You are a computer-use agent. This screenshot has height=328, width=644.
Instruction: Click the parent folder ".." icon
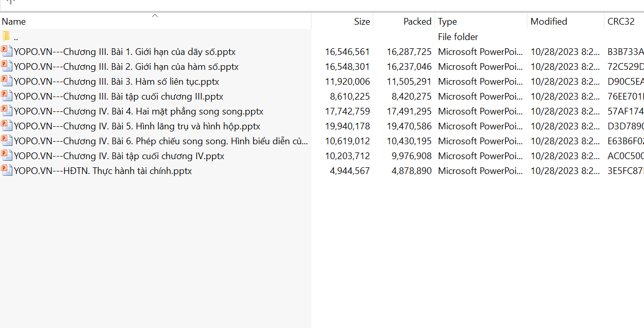[6, 36]
